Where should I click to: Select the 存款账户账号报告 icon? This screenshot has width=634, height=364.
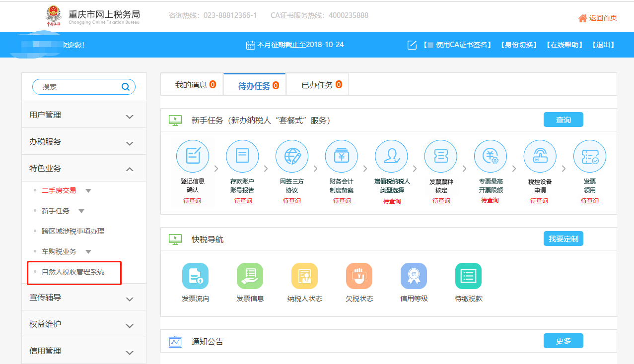click(x=242, y=156)
